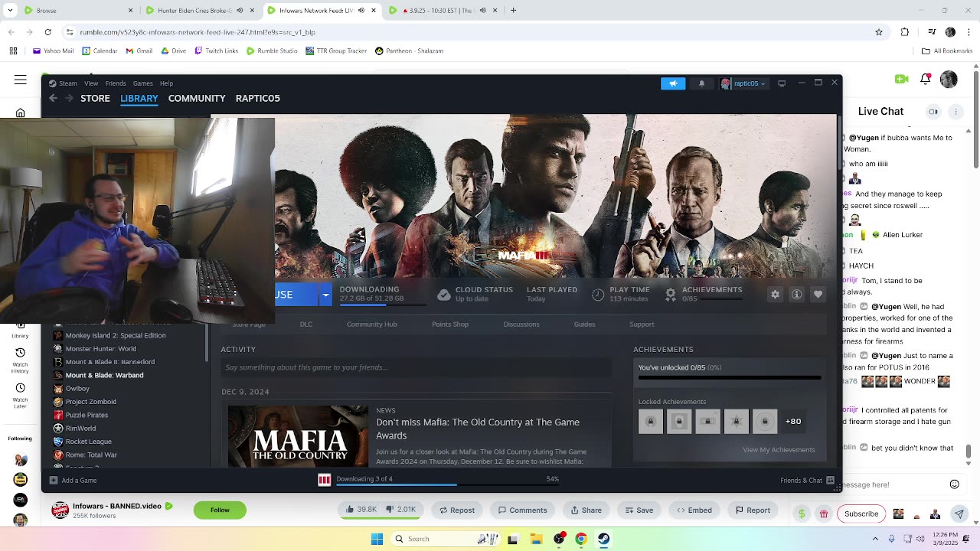Image resolution: width=980 pixels, height=551 pixels.
Task: Like the Rumble video thumbs up
Action: [361, 510]
